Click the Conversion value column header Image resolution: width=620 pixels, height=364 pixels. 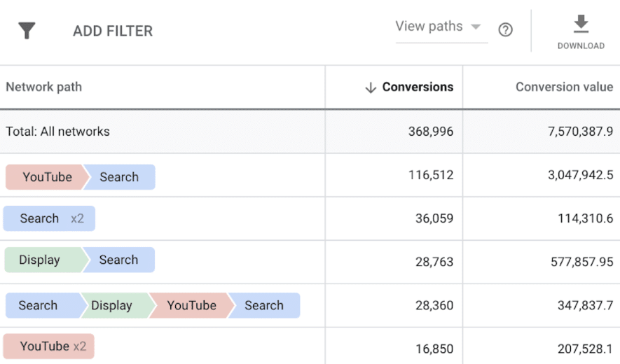click(564, 87)
